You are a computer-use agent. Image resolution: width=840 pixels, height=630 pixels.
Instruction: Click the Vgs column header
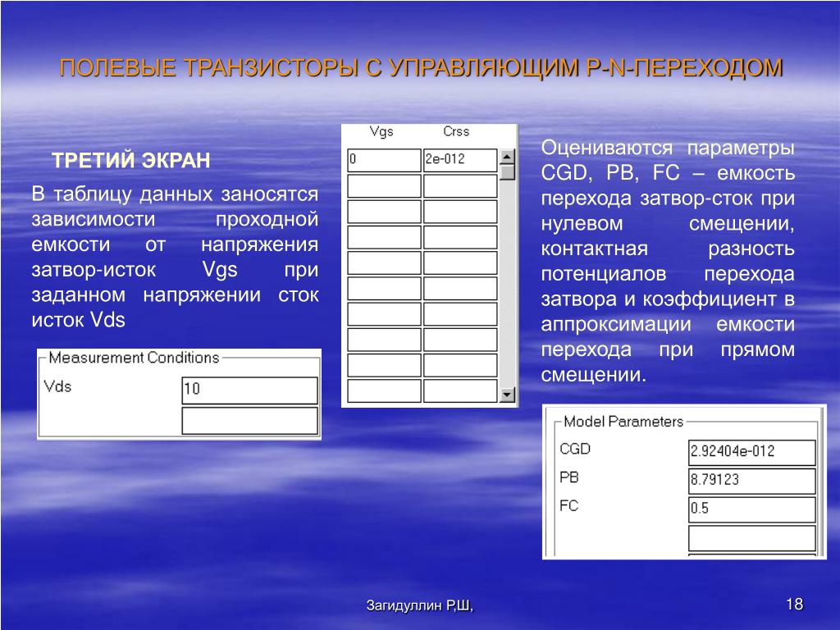coord(381,132)
